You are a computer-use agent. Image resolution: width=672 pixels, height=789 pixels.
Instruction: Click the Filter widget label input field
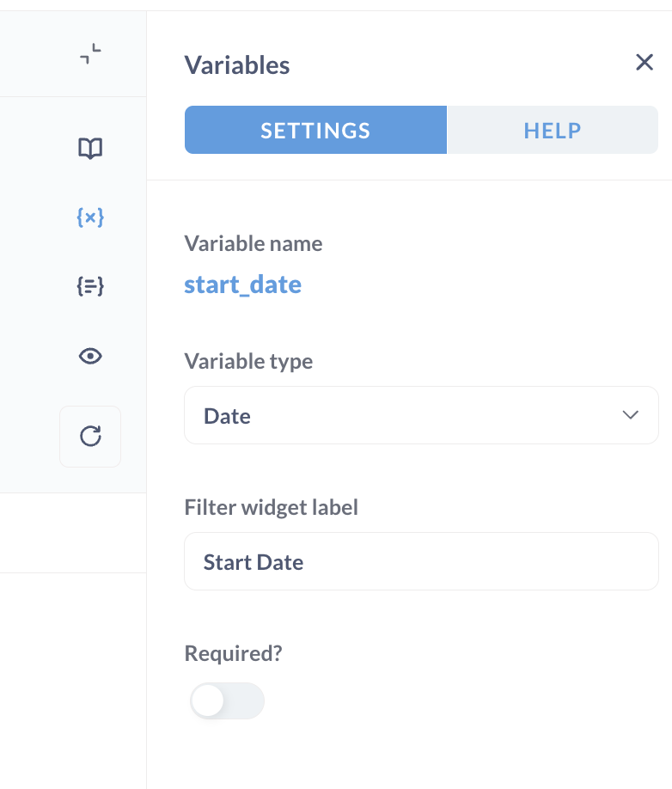(x=421, y=561)
